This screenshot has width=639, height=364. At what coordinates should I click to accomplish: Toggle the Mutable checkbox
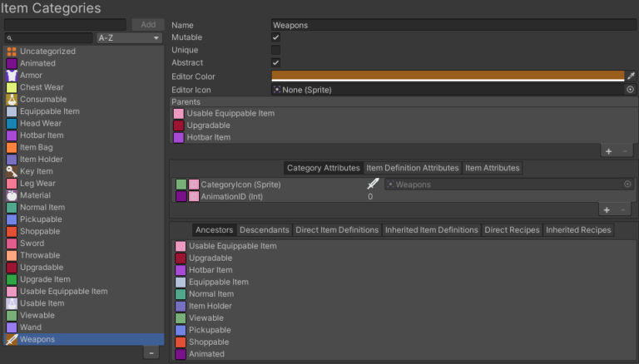(275, 38)
